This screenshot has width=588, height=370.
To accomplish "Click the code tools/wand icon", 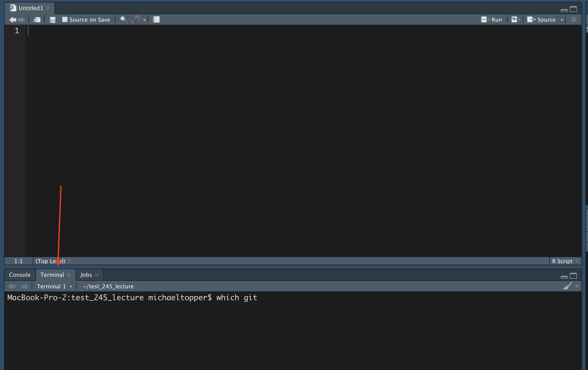I will [x=137, y=20].
